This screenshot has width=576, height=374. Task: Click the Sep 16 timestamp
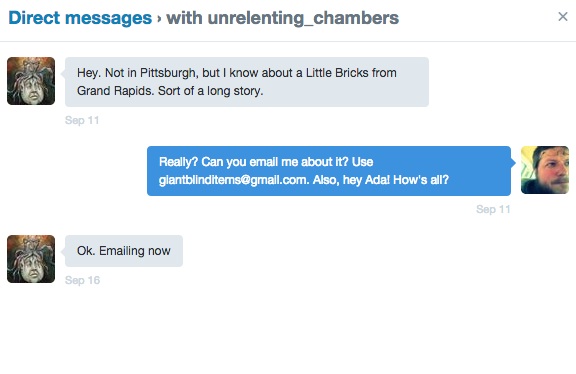(82, 280)
